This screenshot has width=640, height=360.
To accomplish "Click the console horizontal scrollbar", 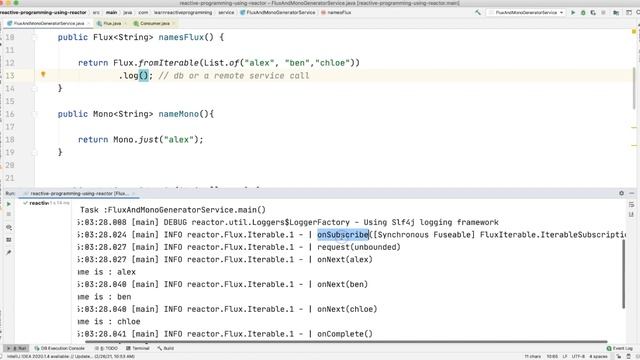I will pos(346,342).
